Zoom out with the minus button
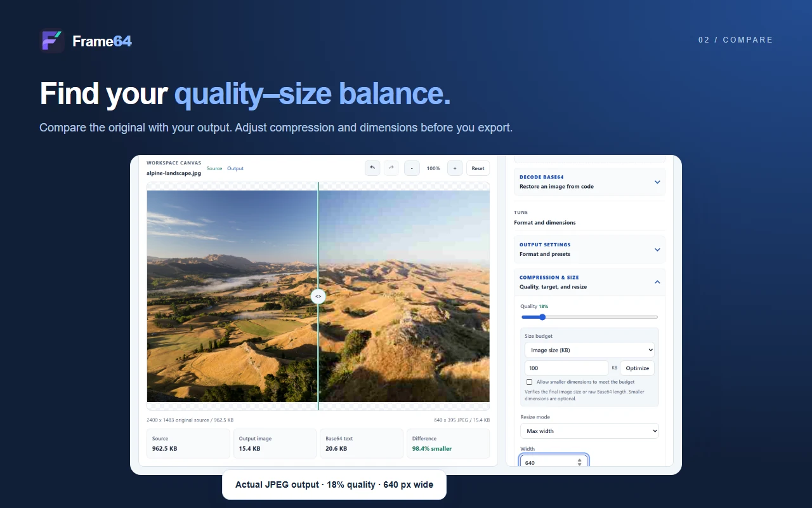This screenshot has height=508, width=812. point(412,168)
